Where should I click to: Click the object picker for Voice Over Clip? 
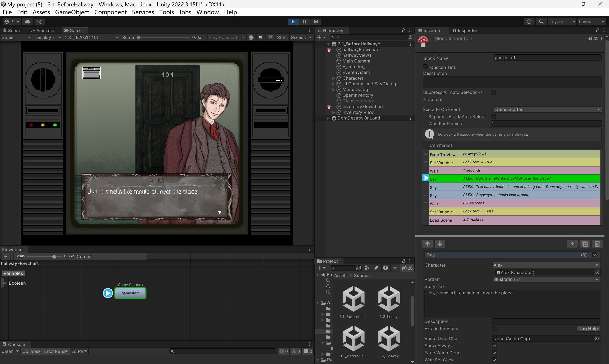click(597, 339)
